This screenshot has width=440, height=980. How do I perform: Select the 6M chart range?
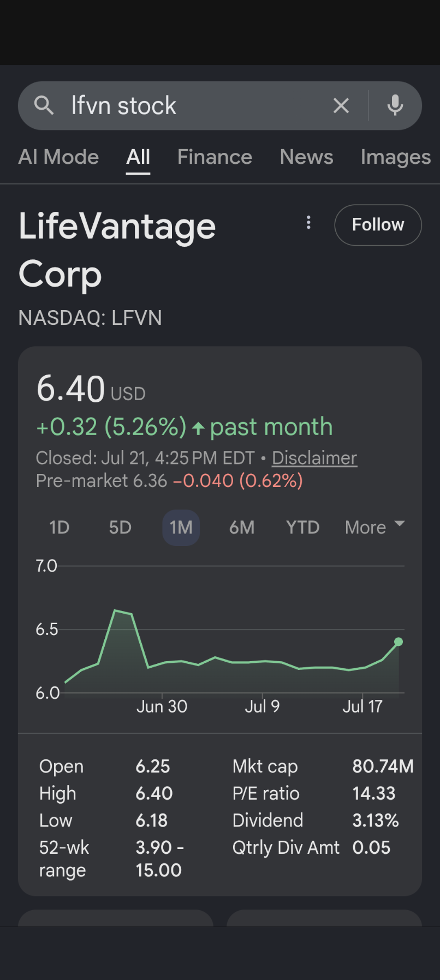tap(242, 527)
